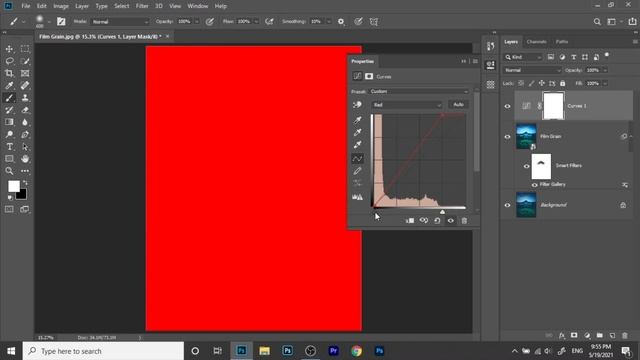Select the Crop tool
The height and width of the screenshot is (360, 640).
(x=9, y=73)
